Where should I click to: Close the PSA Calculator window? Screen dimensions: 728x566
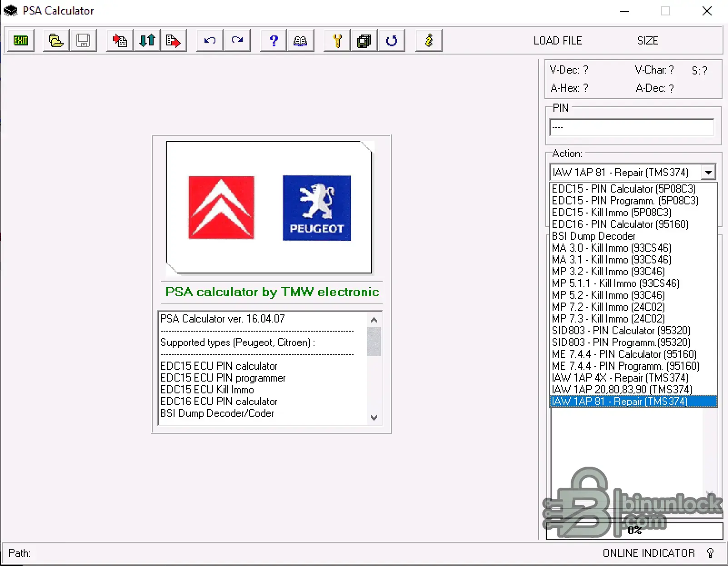coord(707,11)
